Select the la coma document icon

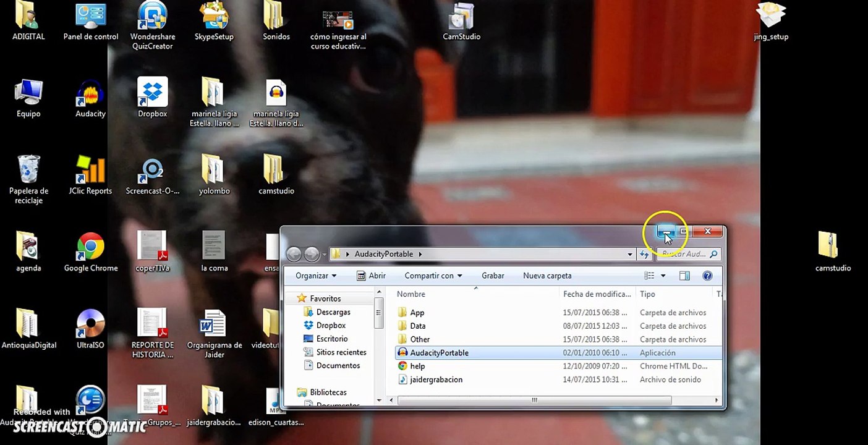[214, 252]
